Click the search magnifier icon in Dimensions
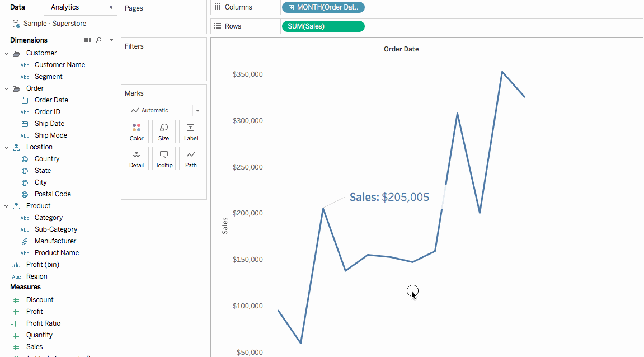Screen dimensions: 644x357 (x=98, y=40)
